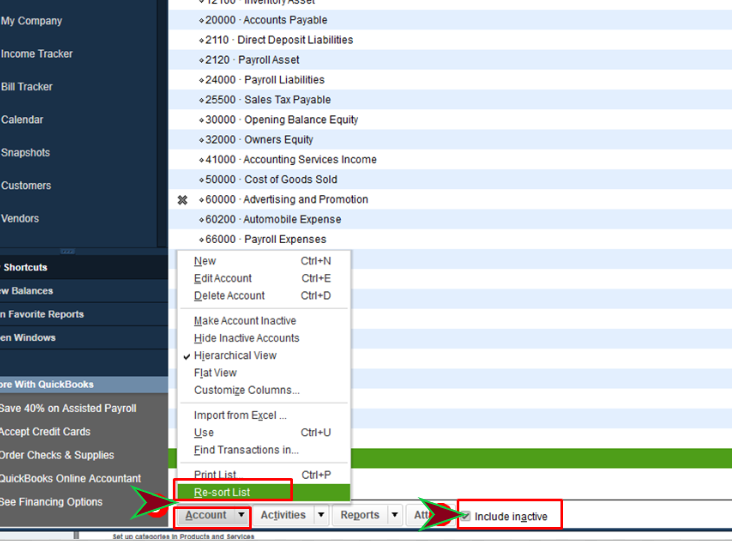Open the Reports dropdown arrow
The height and width of the screenshot is (541, 732).
395,515
